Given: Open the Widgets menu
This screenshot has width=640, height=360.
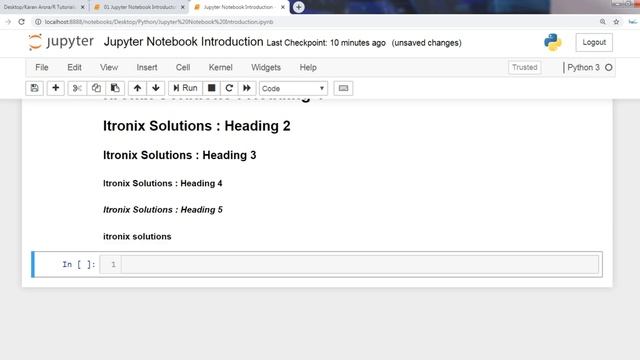Looking at the screenshot, I should (266, 67).
